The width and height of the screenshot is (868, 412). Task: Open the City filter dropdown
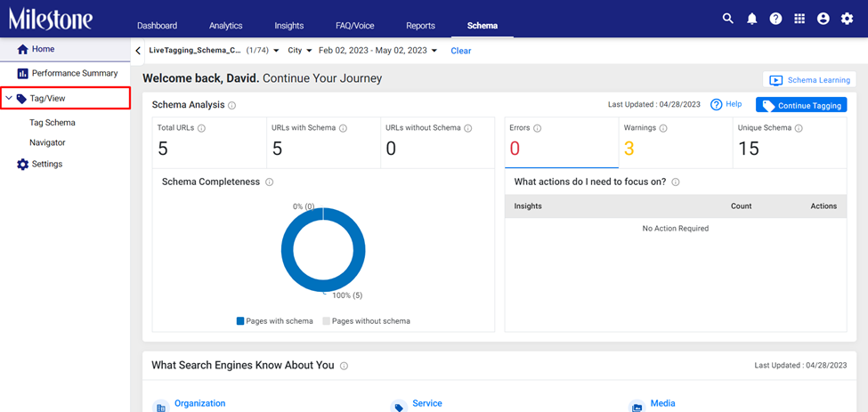point(300,51)
